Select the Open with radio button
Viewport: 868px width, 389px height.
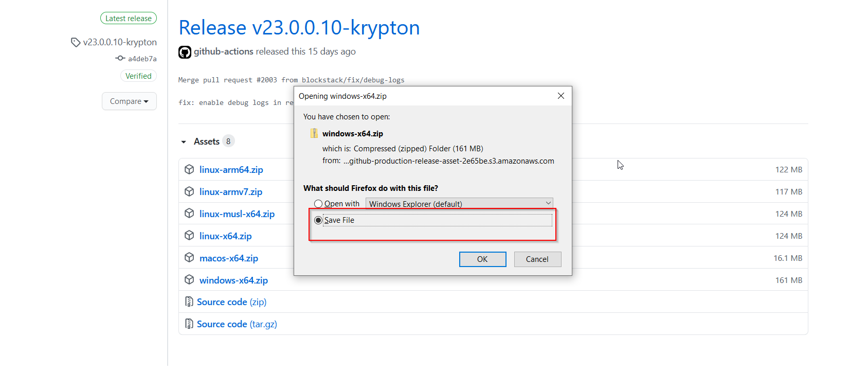318,204
